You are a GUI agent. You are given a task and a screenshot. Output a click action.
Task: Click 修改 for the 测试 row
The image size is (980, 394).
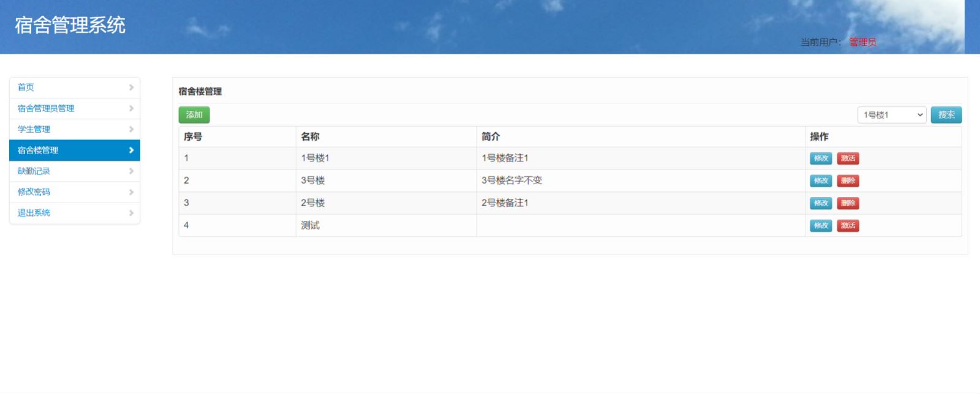click(821, 226)
